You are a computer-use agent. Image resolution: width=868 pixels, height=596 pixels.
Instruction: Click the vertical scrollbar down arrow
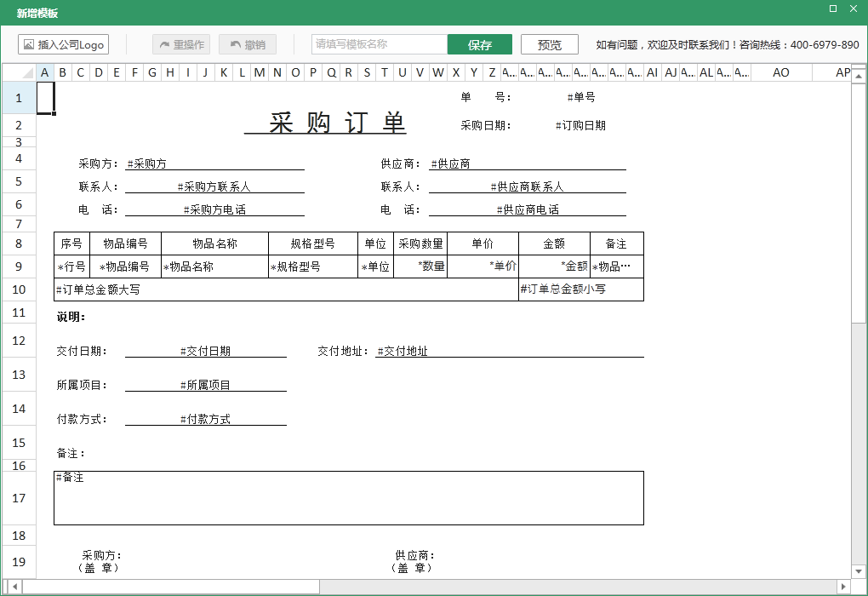859,570
